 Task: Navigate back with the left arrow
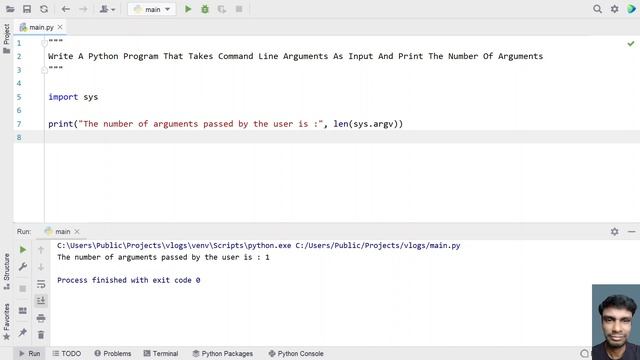click(x=65, y=9)
